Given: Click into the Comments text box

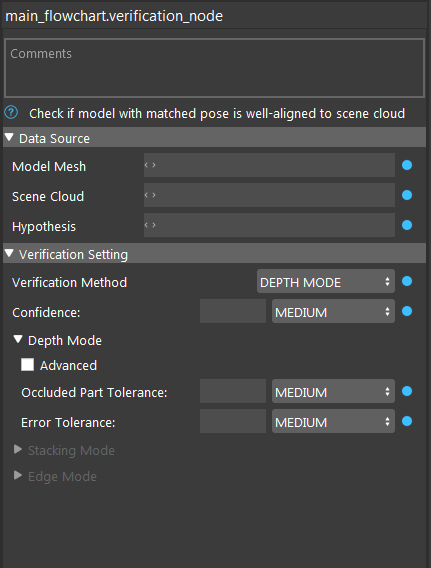Looking at the screenshot, I should 214,68.
